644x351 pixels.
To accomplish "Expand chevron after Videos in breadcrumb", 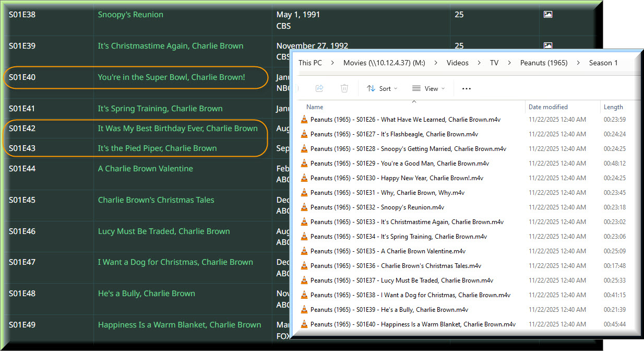I will pyautogui.click(x=479, y=63).
